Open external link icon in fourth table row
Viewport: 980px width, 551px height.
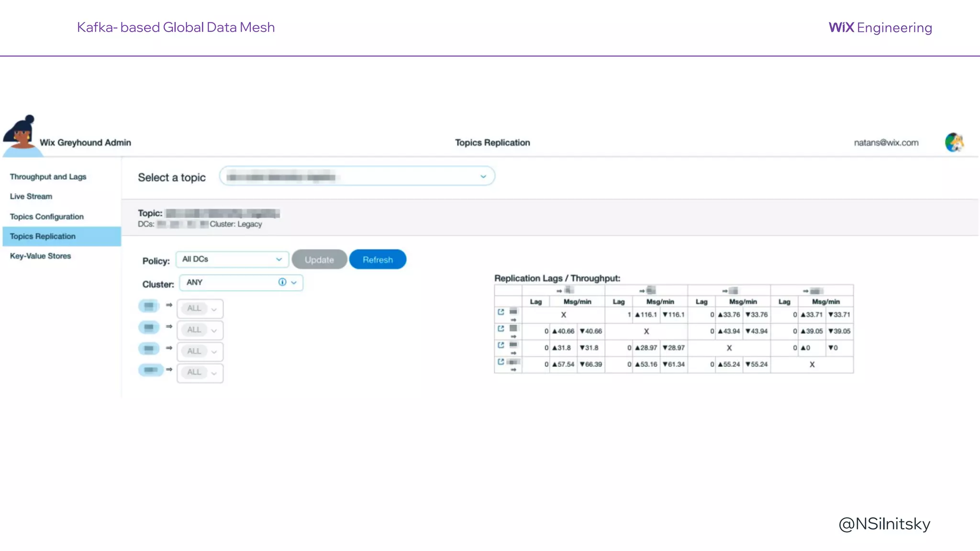501,362
